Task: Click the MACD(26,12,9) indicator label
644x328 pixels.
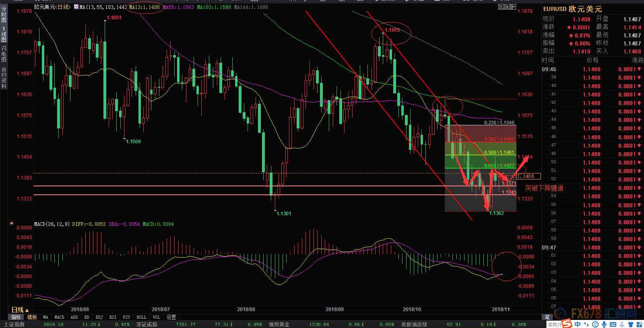Action: (x=52, y=224)
